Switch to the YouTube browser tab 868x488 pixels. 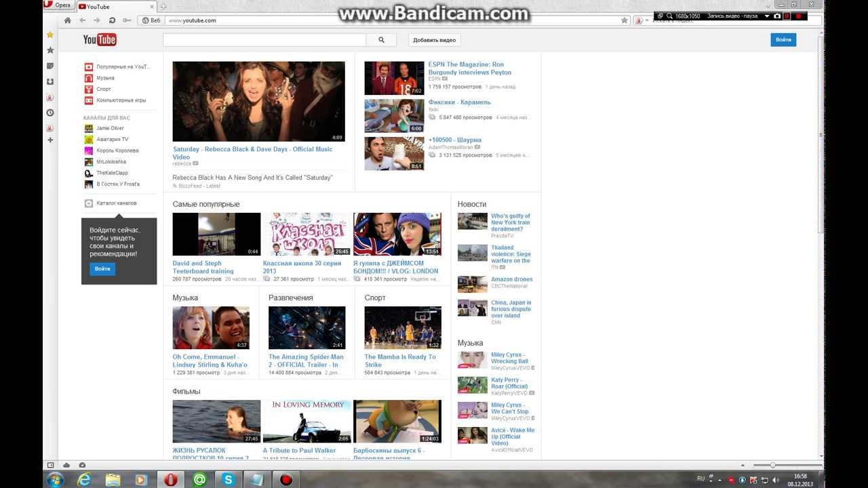click(115, 7)
